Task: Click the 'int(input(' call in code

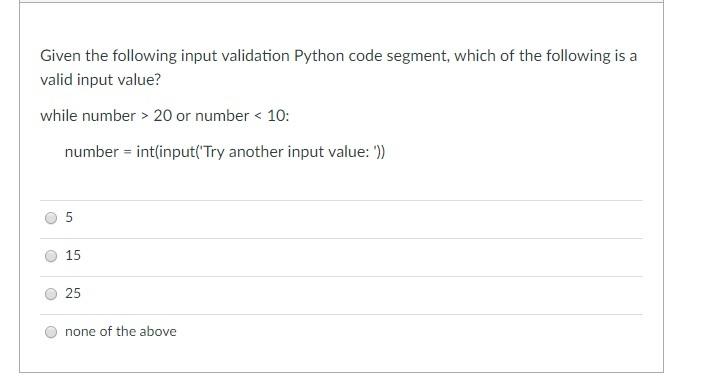Action: (166, 152)
